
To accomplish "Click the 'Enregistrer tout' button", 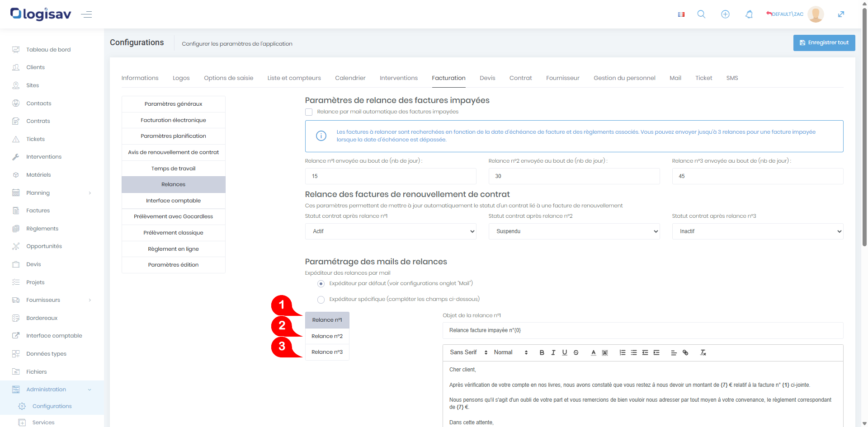I will point(824,43).
